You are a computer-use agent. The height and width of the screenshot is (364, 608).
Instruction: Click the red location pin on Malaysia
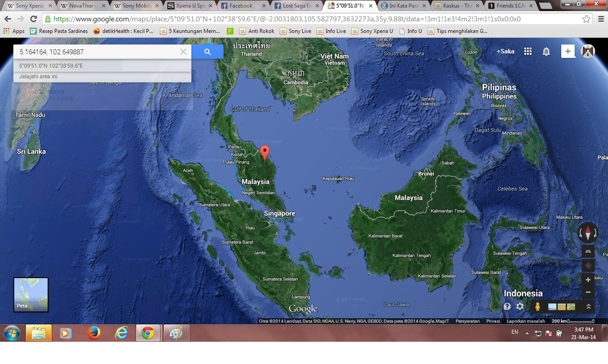(x=265, y=153)
